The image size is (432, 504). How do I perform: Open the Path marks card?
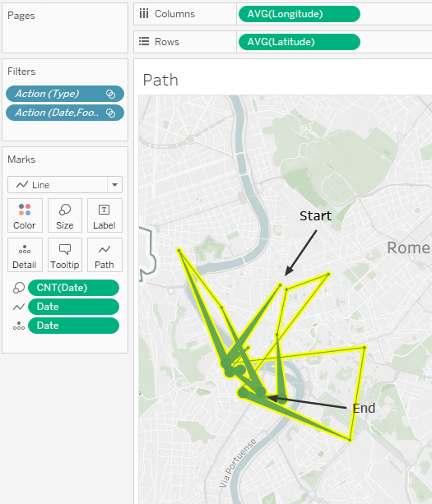pos(105,255)
